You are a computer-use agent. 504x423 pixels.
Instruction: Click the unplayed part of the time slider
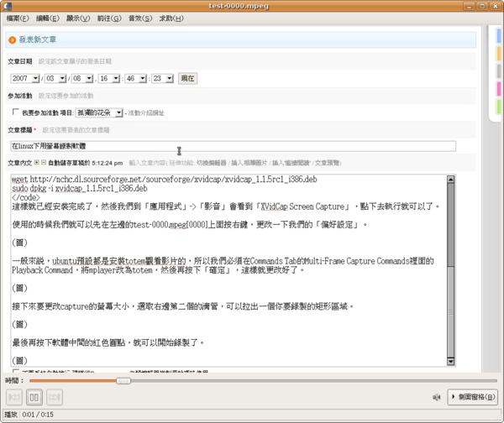313,381
